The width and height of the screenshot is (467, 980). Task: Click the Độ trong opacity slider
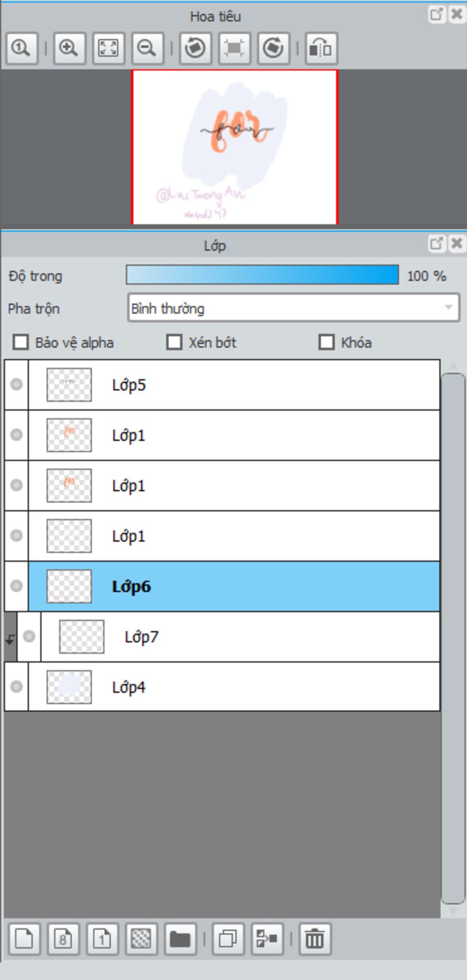coord(262,275)
